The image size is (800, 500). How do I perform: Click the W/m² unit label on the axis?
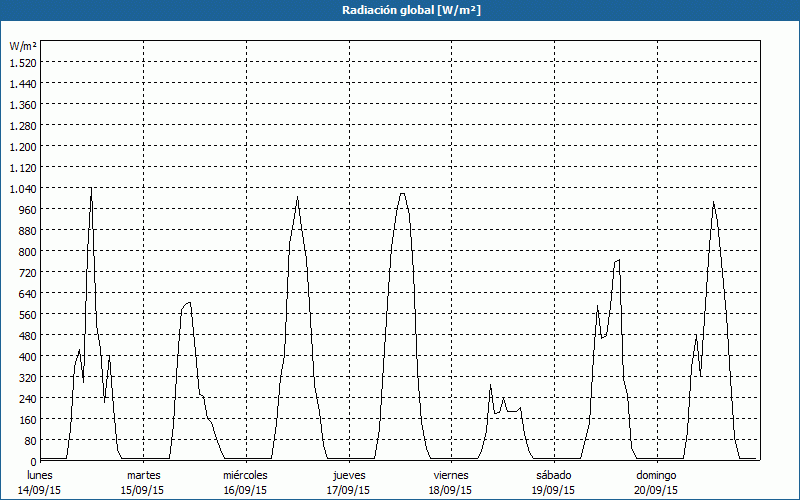click(22, 46)
